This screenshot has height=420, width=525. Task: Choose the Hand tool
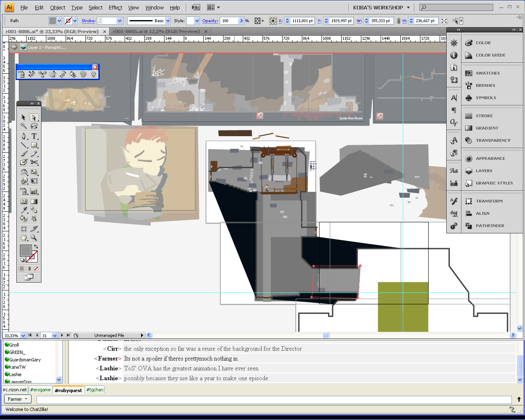coord(24,237)
